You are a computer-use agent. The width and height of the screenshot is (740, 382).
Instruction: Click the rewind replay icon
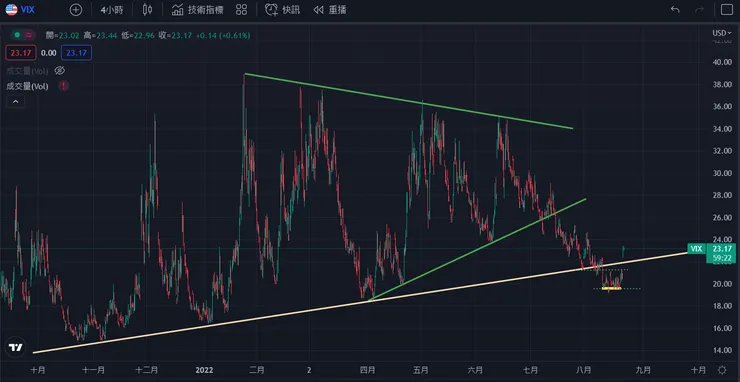(319, 9)
